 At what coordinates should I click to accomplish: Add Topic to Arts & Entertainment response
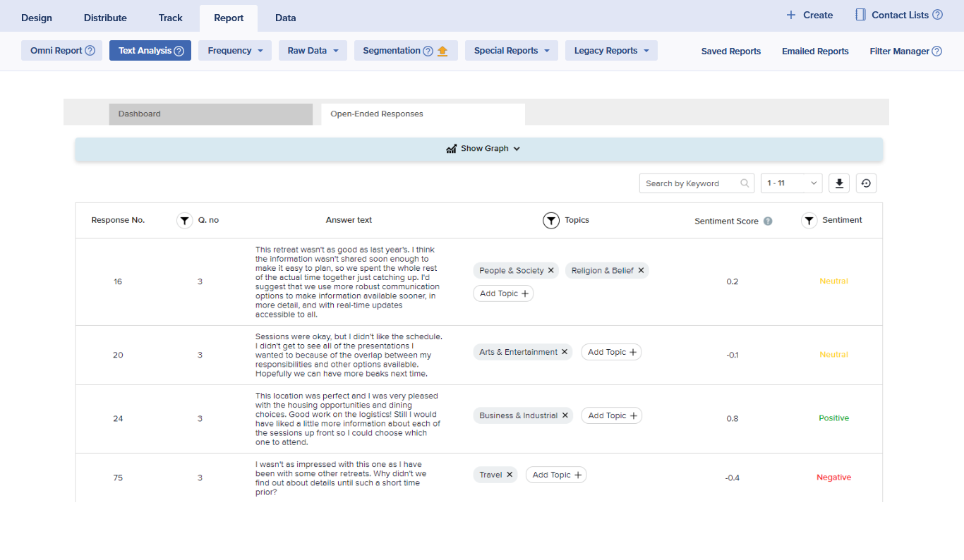coord(611,353)
